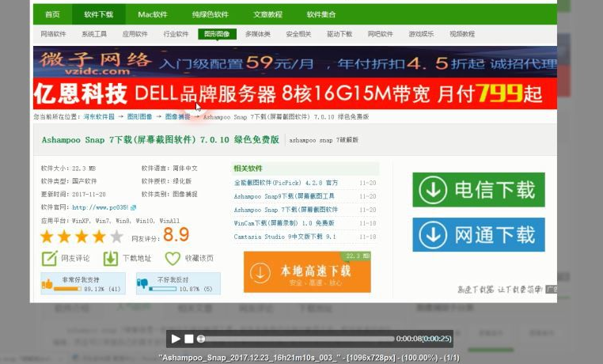Click the fifth grey rating star
Viewport: 603px width, 364px height.
(116, 237)
